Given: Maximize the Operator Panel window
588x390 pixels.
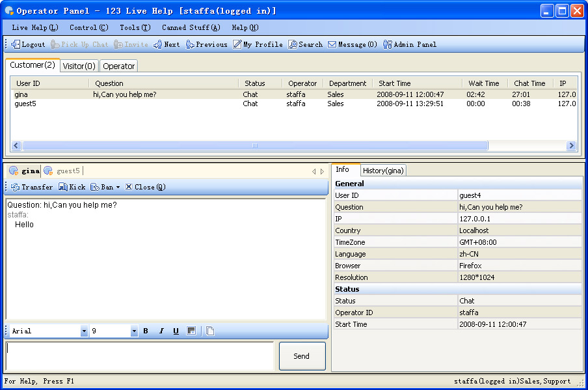Looking at the screenshot, I should 562,11.
